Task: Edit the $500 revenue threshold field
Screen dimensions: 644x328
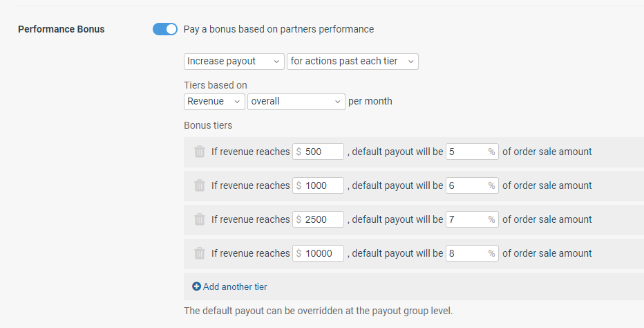Action: coord(319,152)
